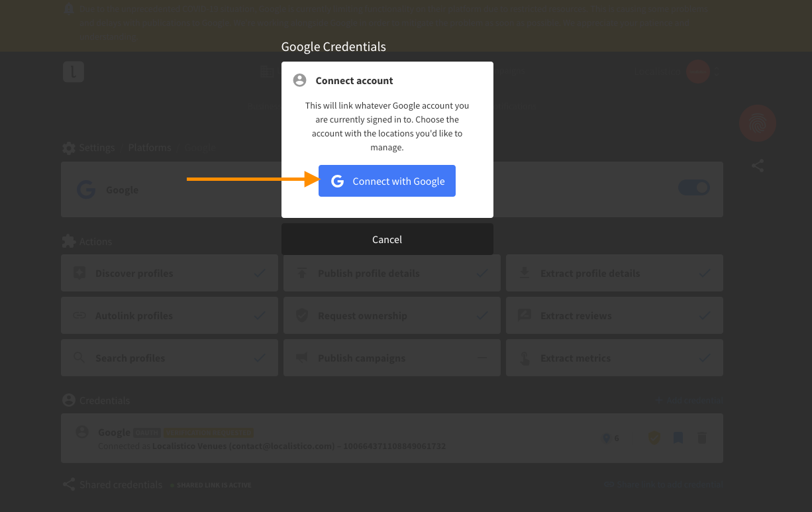The image size is (812, 512).
Task: Delete the Google credential with trash icon
Action: pos(702,438)
